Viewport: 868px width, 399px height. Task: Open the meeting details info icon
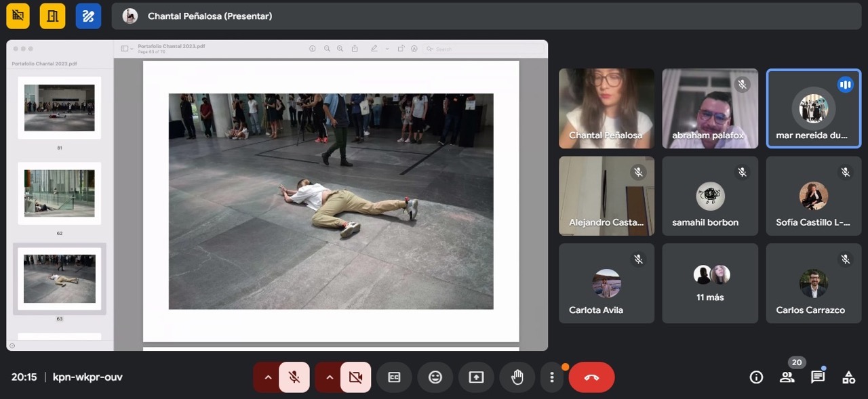point(756,377)
